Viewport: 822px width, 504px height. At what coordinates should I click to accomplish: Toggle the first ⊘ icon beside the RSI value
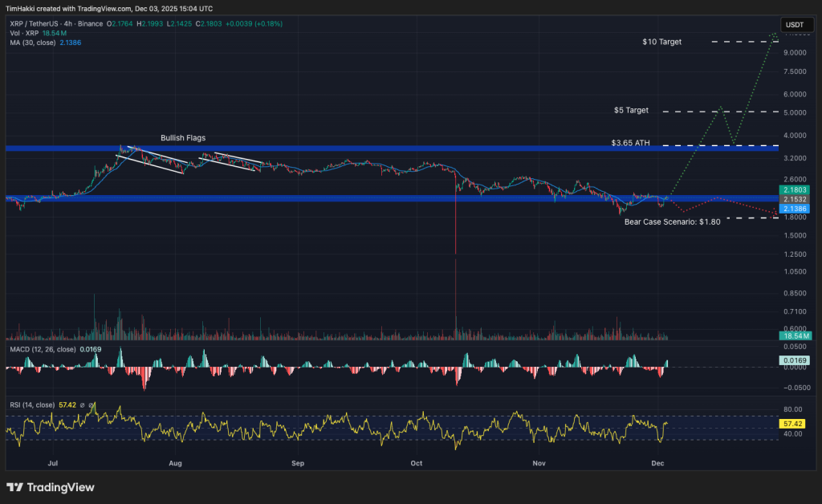coord(82,405)
